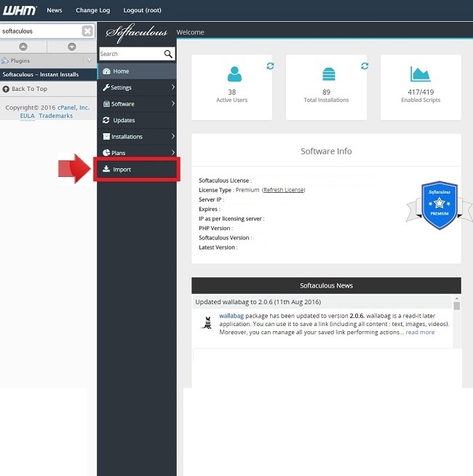
Task: Click the Welcome header text
Action: pyautogui.click(x=191, y=32)
